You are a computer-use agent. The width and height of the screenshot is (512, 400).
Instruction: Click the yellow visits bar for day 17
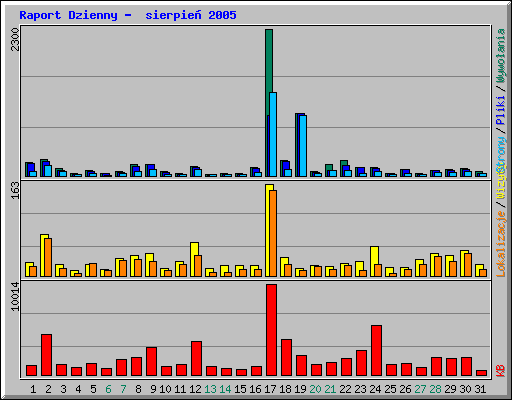269,230
